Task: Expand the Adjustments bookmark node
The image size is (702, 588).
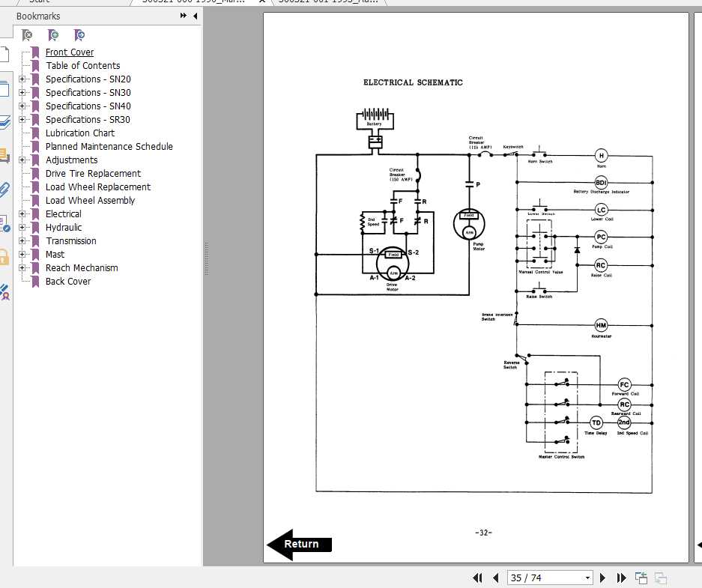Action: (22, 160)
